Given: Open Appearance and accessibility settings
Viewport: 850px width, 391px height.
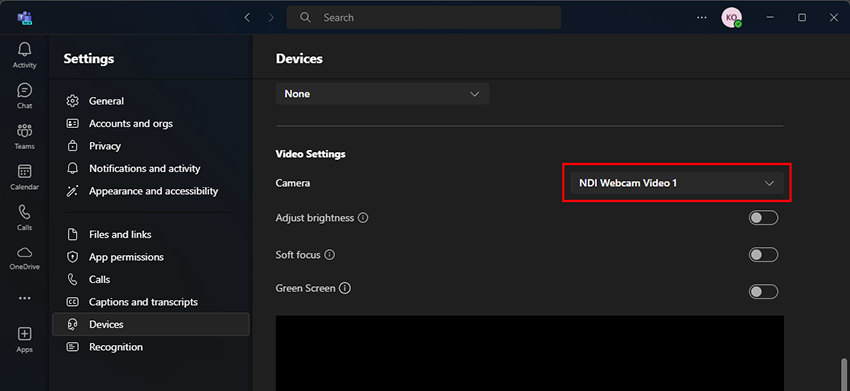Looking at the screenshot, I should 151,191.
